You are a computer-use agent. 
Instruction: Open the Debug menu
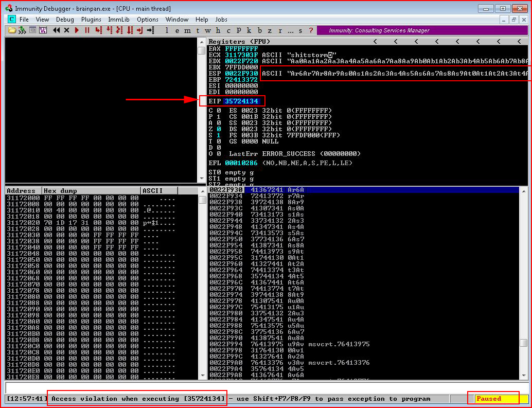65,20
